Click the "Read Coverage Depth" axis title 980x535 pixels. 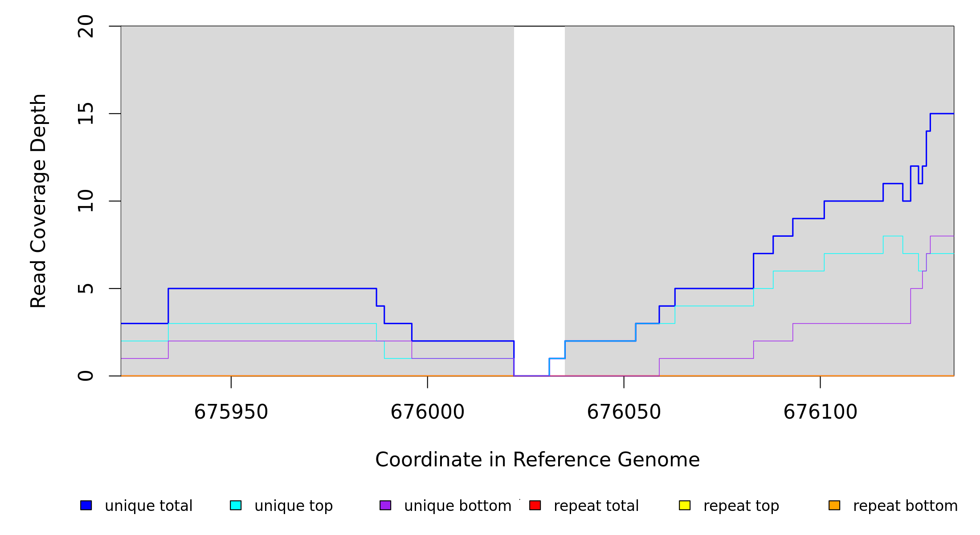pyautogui.click(x=38, y=201)
